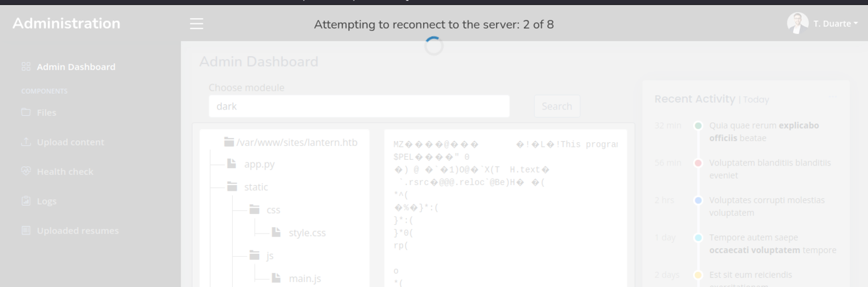868x287 pixels.
Task: Select main.js in the file tree
Action: click(x=304, y=278)
